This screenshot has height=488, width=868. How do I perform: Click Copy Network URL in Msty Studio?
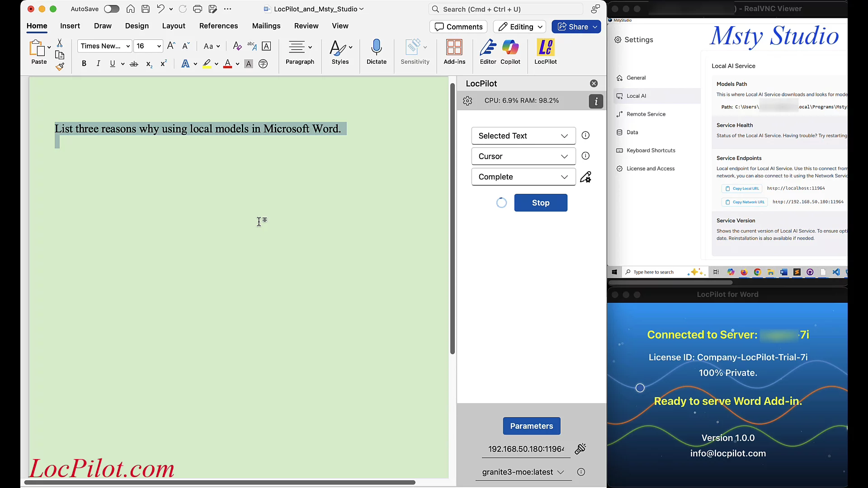(x=745, y=202)
